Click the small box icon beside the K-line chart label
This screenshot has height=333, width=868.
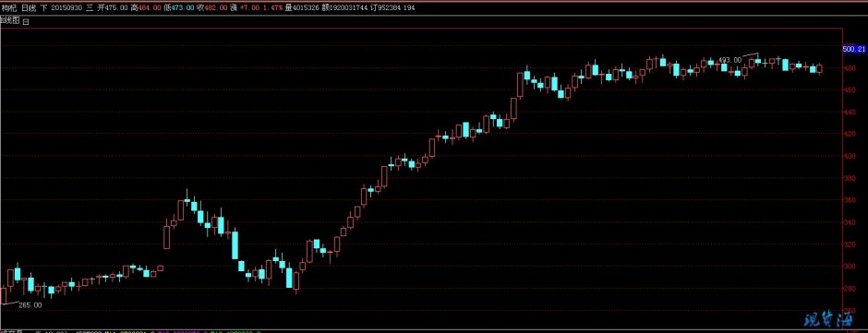[26, 21]
